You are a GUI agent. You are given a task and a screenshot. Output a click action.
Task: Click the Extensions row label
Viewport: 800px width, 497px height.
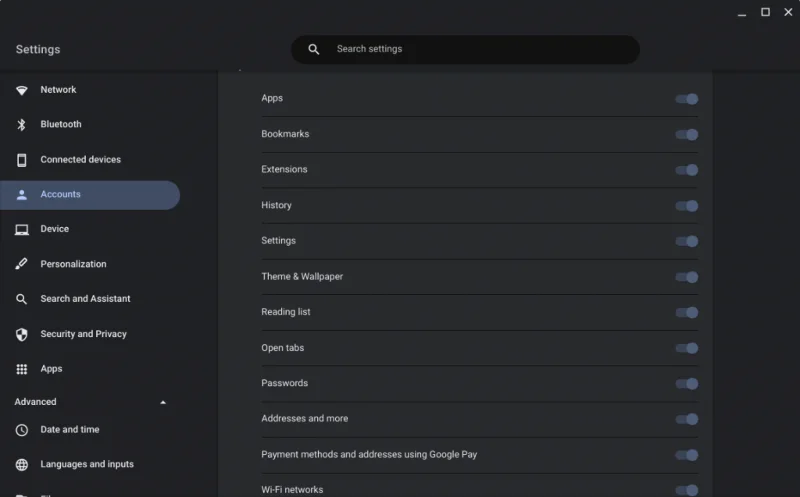coord(284,169)
